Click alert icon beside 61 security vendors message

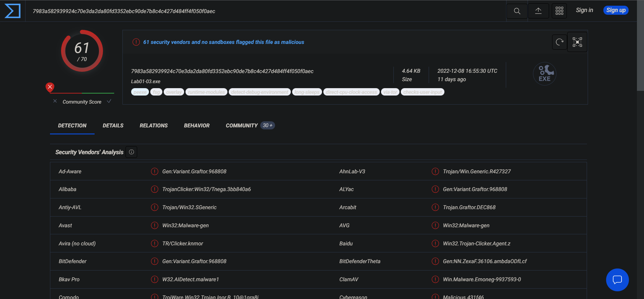136,42
